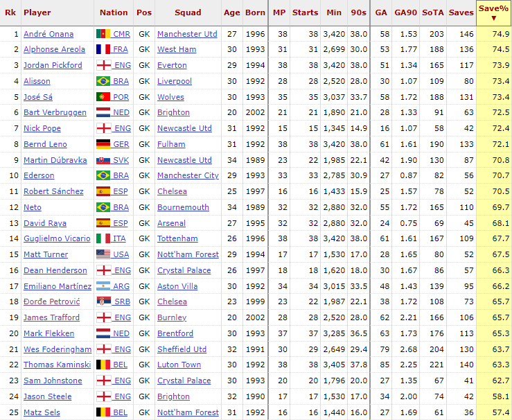
Task: Sort by Saves column header
Action: 461,12
